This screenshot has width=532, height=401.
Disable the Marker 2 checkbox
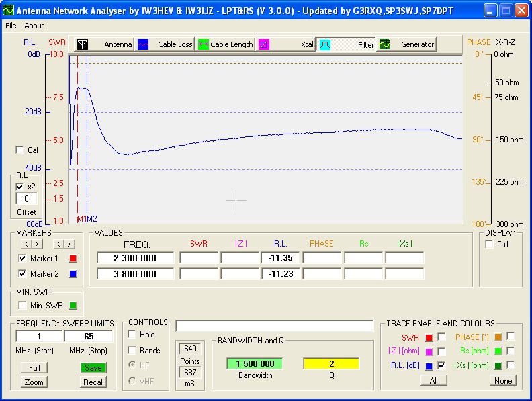[x=23, y=274]
